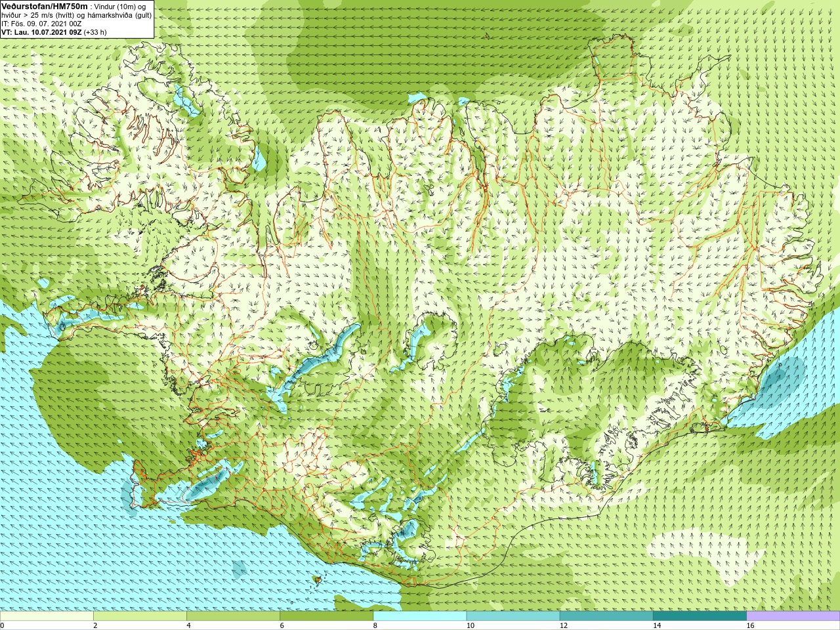The width and height of the screenshot is (840, 630).
Task: Click the 'Vindur (10m) og' legend text
Action: coord(120,7)
